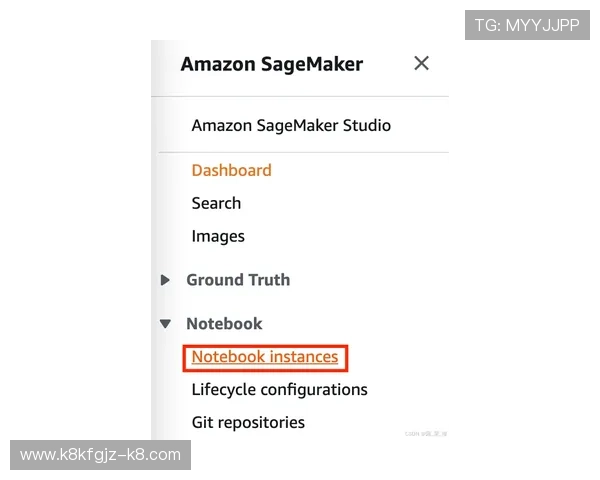Close the Amazon SageMaker navigation panel
Screen dimensions: 600x480
click(421, 64)
